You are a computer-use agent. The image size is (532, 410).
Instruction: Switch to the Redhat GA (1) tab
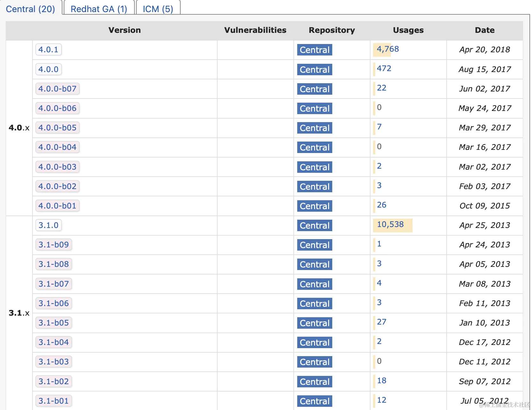[x=99, y=9]
